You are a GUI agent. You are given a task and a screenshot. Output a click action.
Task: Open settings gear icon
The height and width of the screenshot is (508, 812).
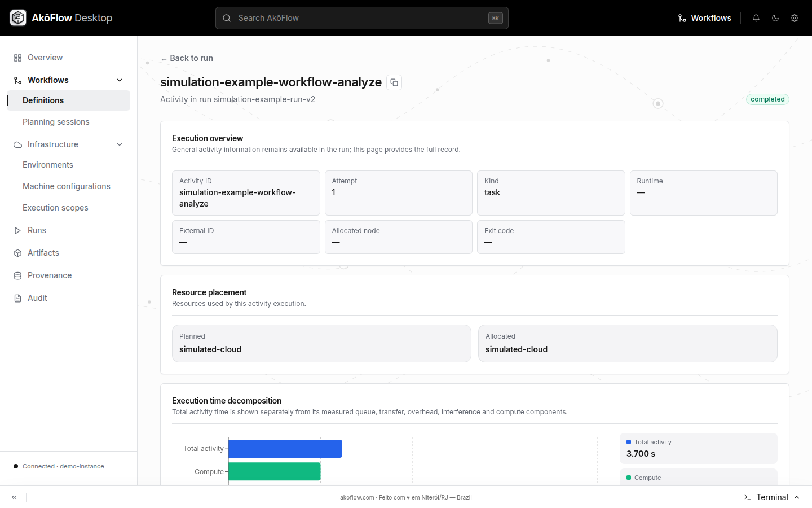pos(795,18)
